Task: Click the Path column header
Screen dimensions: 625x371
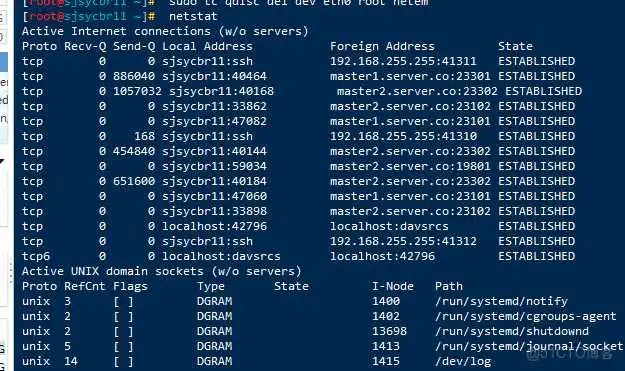Action: tap(449, 287)
